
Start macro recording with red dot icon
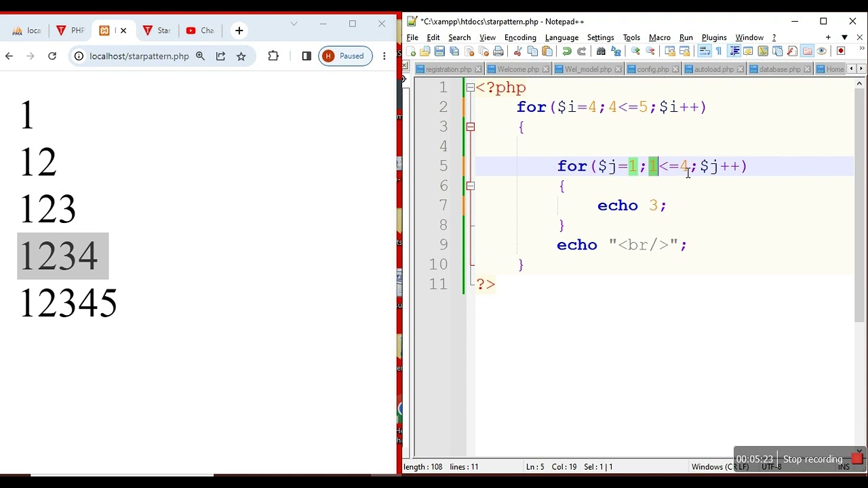click(x=841, y=51)
